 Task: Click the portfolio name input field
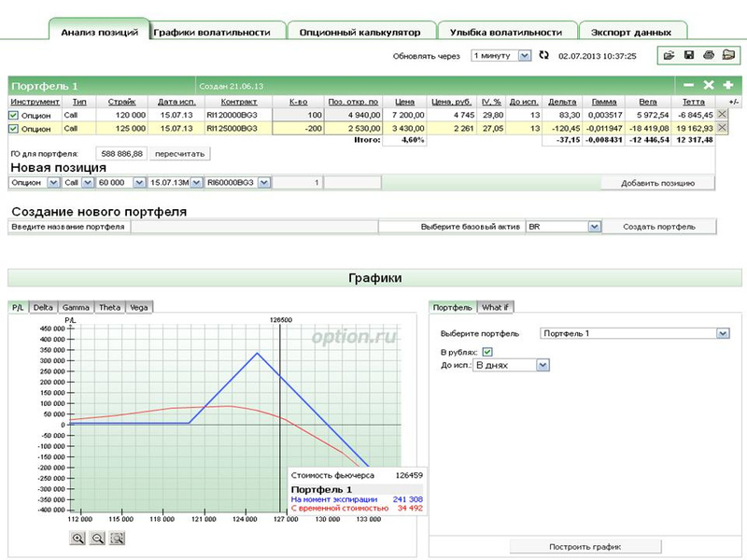click(254, 227)
